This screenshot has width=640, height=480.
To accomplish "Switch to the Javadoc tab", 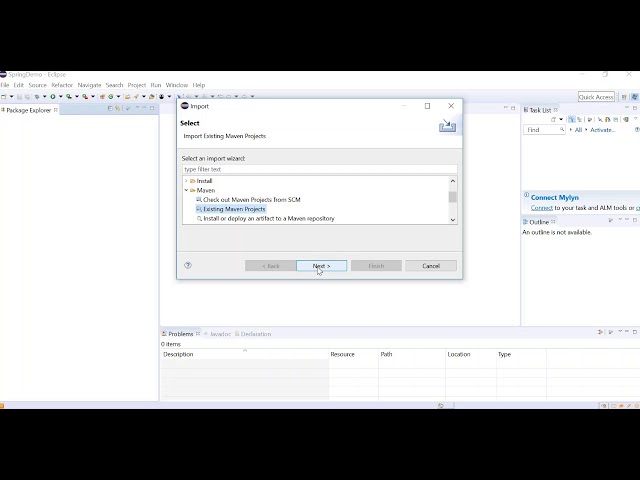I will [x=217, y=334].
